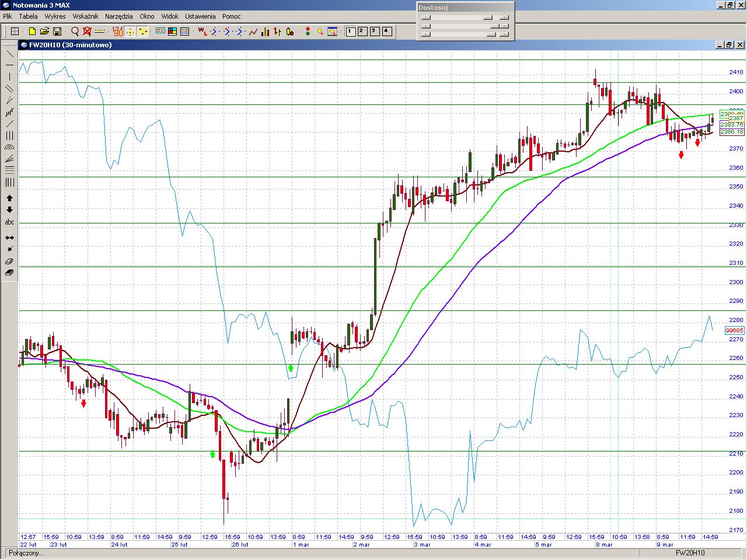Click the traffic light signal icon
The height and width of the screenshot is (560, 747).
[x=308, y=32]
